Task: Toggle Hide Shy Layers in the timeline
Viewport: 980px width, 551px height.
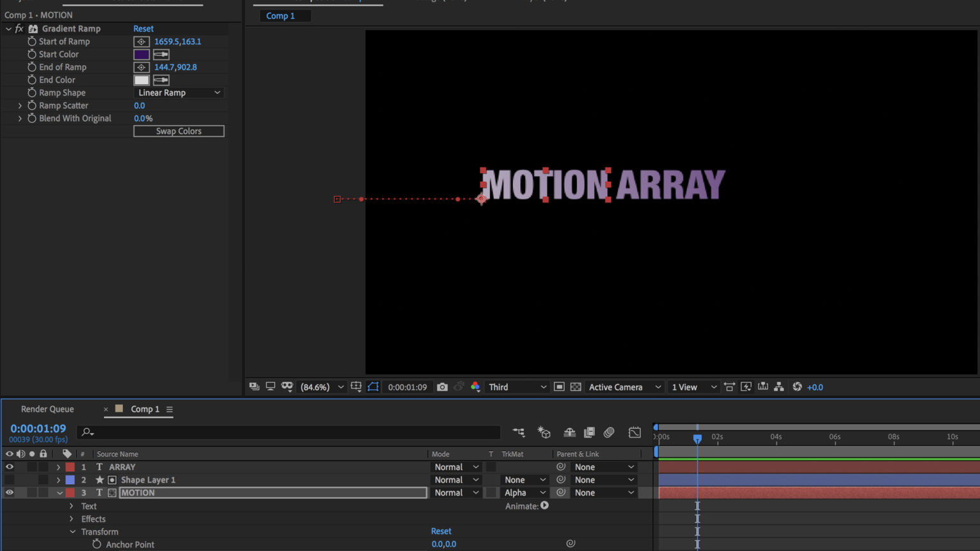Action: click(x=569, y=432)
